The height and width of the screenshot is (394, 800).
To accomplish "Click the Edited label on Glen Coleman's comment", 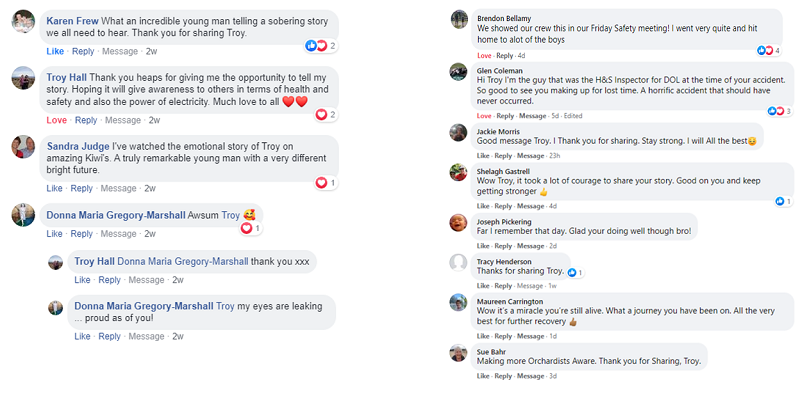I will tap(573, 116).
